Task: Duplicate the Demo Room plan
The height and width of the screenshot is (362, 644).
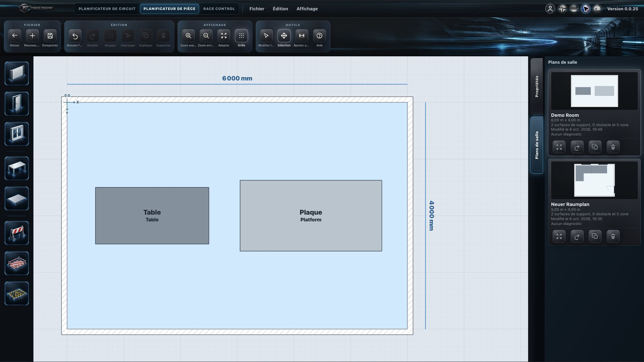Action: tap(595, 147)
